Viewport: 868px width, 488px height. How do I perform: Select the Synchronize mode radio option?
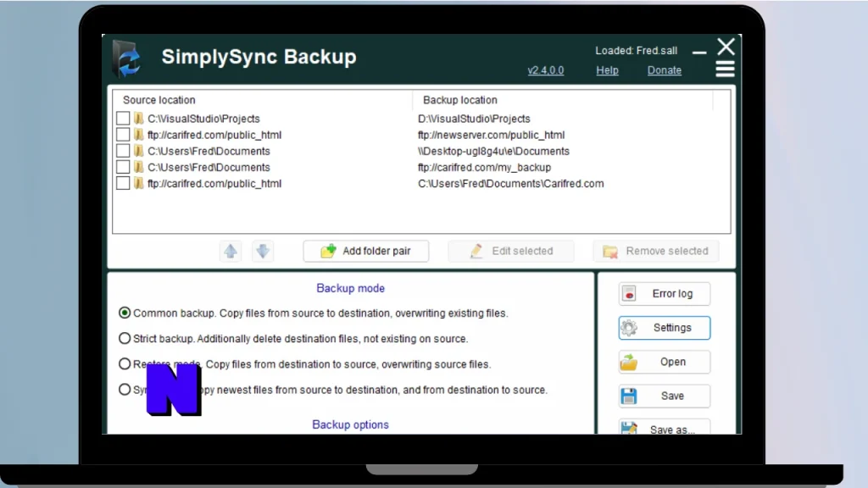125,390
